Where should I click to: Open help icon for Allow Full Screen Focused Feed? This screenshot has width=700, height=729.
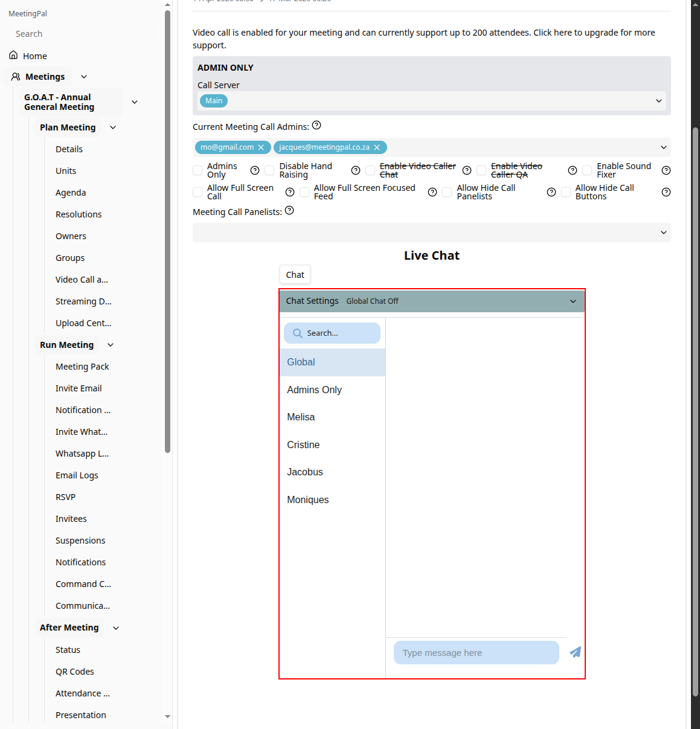pos(432,192)
